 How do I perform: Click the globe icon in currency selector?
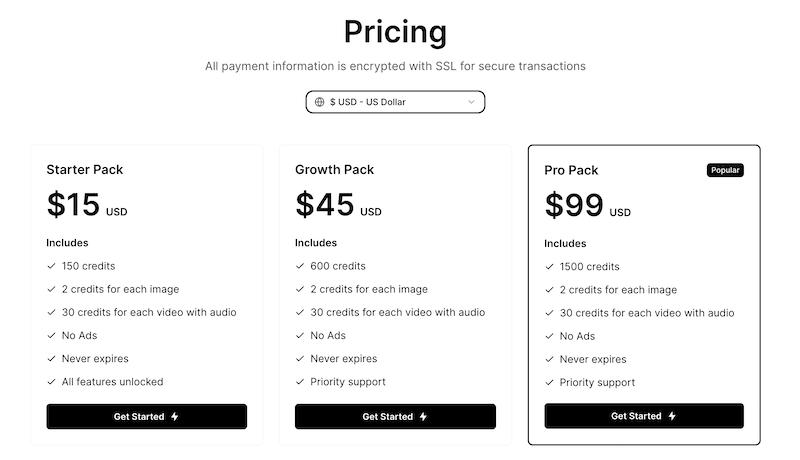tap(319, 102)
